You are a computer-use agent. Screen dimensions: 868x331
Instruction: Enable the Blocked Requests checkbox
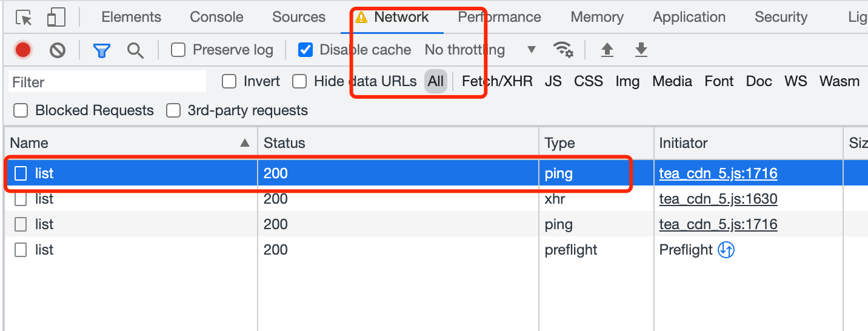[x=21, y=110]
